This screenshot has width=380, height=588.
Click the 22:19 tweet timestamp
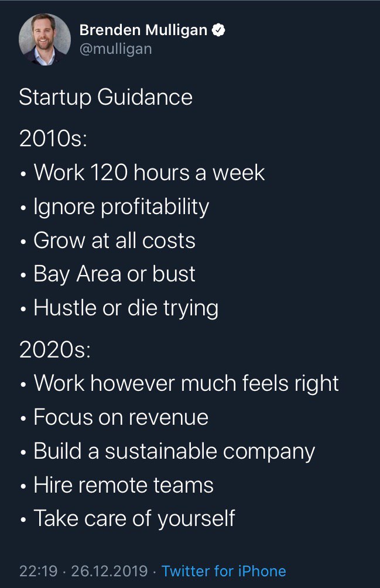click(39, 571)
